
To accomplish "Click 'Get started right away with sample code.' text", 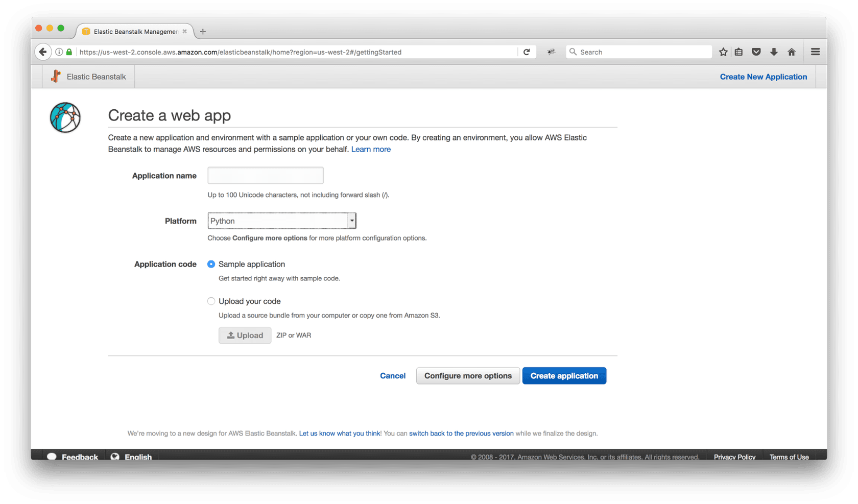I will (279, 278).
